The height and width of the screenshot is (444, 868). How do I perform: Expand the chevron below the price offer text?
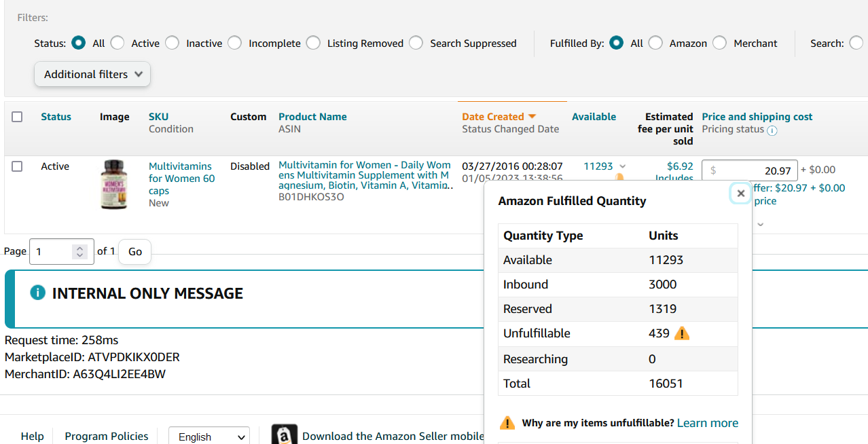click(761, 224)
